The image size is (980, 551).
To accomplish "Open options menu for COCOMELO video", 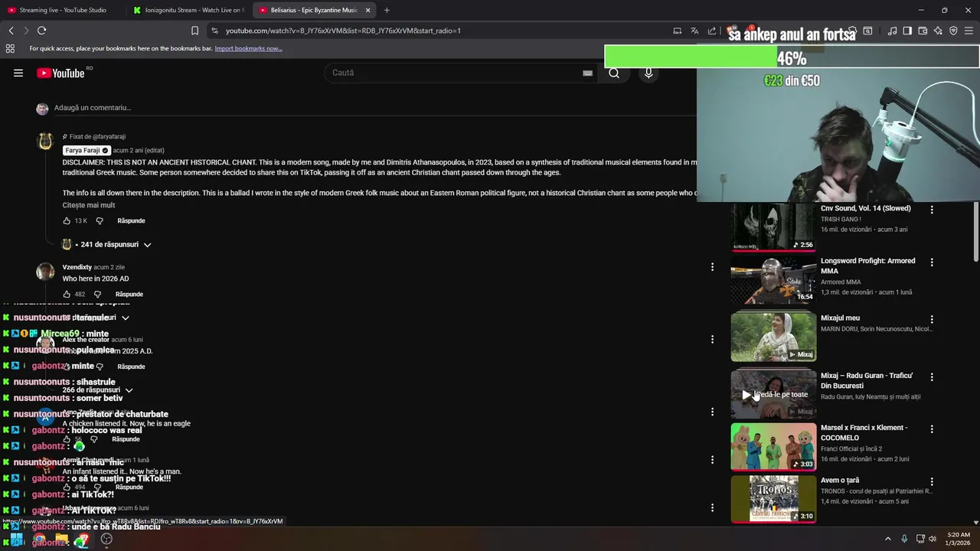I will pos(932,429).
